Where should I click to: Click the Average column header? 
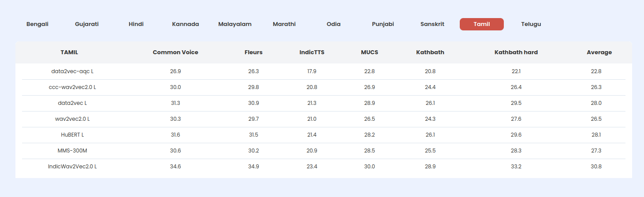(x=599, y=52)
